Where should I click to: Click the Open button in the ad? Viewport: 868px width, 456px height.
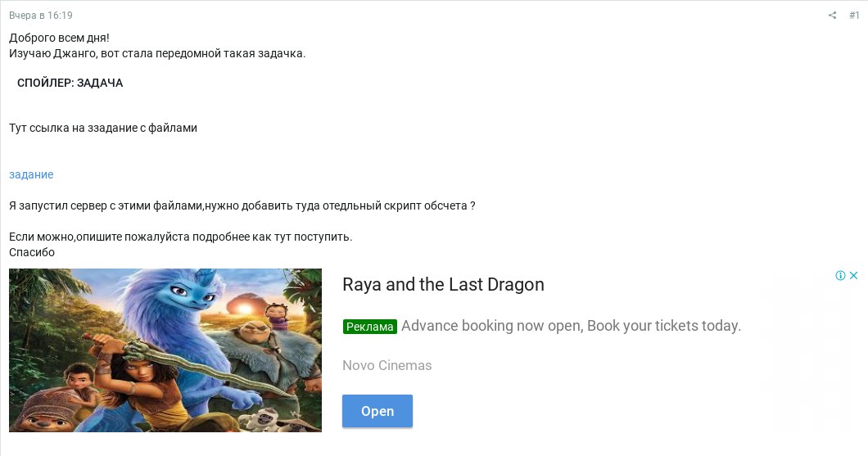coord(377,411)
